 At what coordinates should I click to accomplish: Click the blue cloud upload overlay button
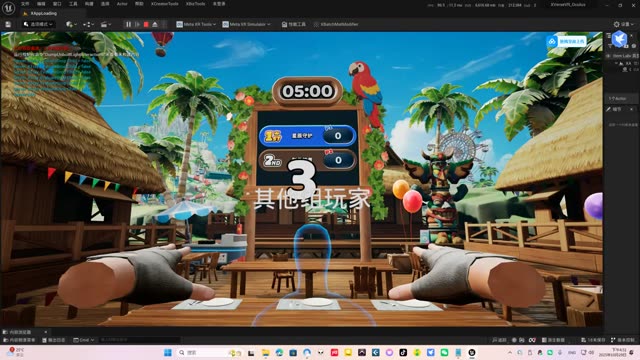pos(567,41)
